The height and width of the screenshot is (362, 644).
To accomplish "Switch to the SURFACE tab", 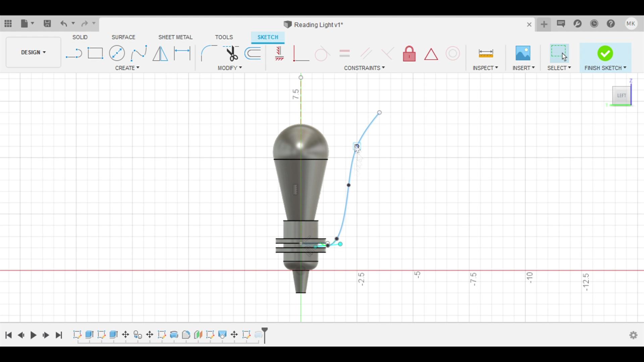I will point(123,37).
